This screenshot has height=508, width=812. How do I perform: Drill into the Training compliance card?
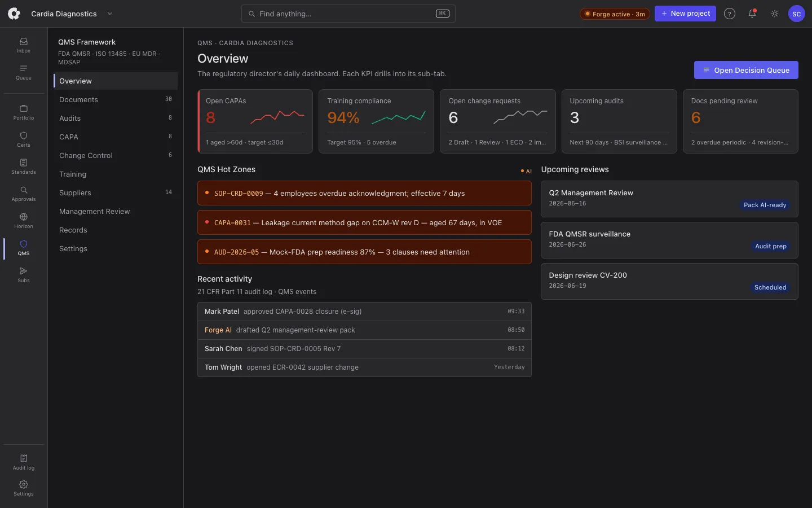click(x=376, y=121)
